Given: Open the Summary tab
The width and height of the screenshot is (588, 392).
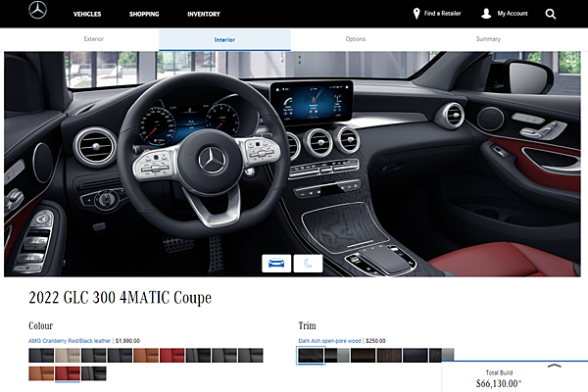Looking at the screenshot, I should pyautogui.click(x=488, y=39).
